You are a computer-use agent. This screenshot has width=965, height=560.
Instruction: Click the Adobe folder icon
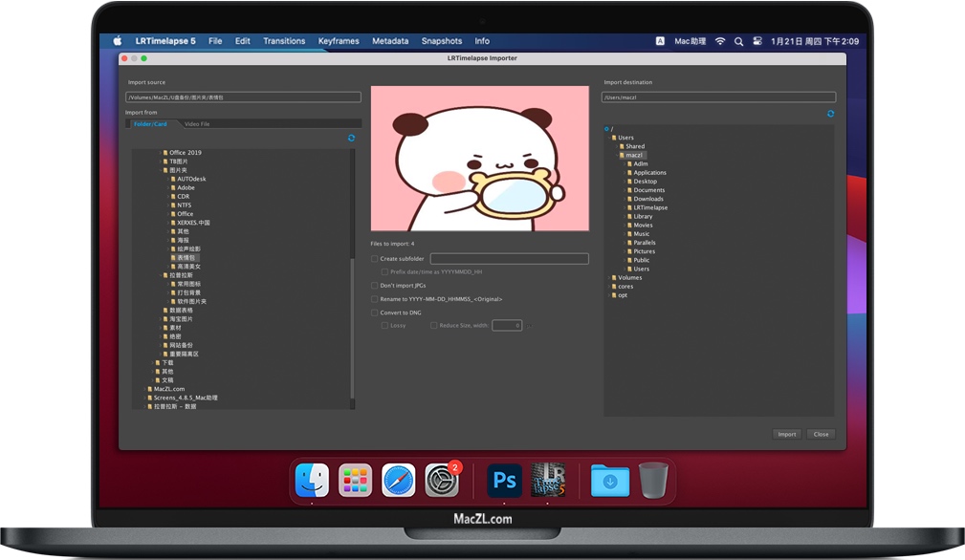point(173,187)
